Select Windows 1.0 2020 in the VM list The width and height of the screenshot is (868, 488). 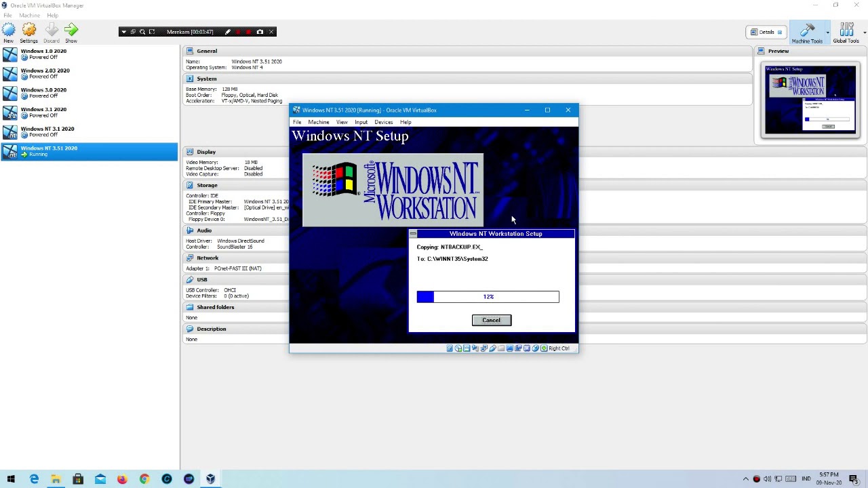coord(90,54)
